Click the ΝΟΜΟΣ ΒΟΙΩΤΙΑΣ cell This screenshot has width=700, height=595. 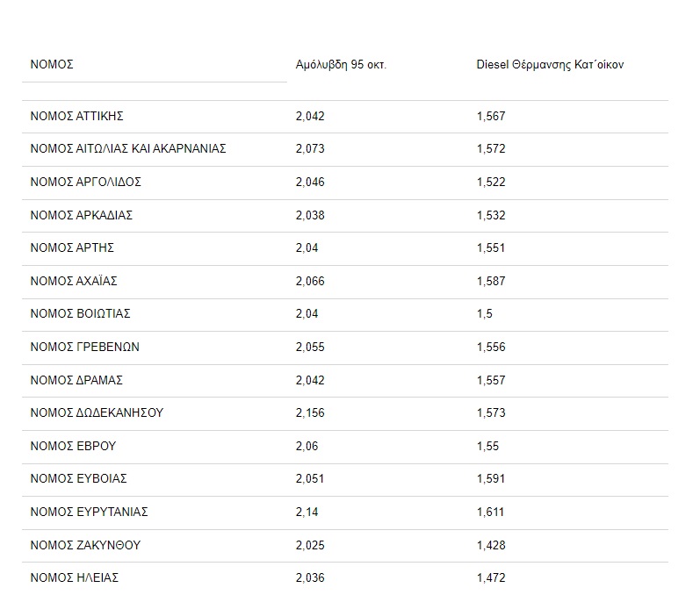coord(80,314)
